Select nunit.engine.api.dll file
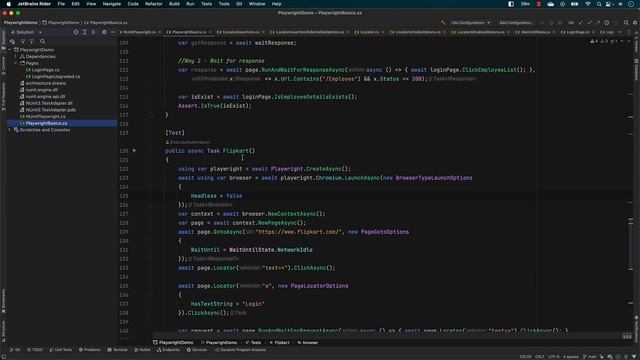Viewport: 640px width, 360px height. tap(45, 96)
